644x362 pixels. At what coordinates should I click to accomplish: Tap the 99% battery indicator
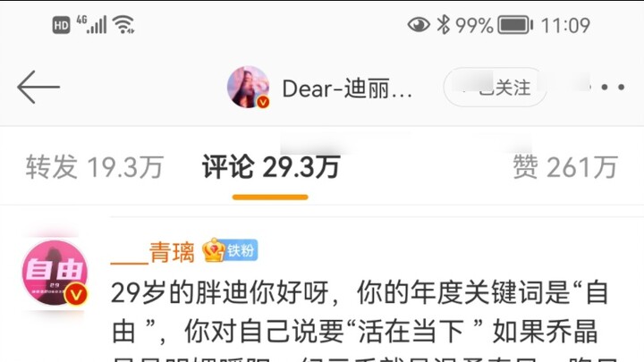[494, 25]
